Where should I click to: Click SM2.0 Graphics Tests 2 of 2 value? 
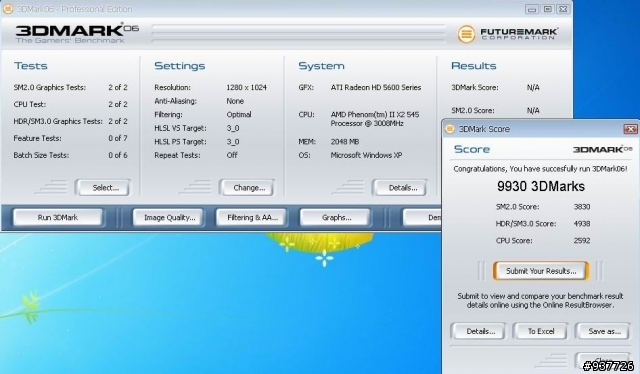tap(118, 87)
